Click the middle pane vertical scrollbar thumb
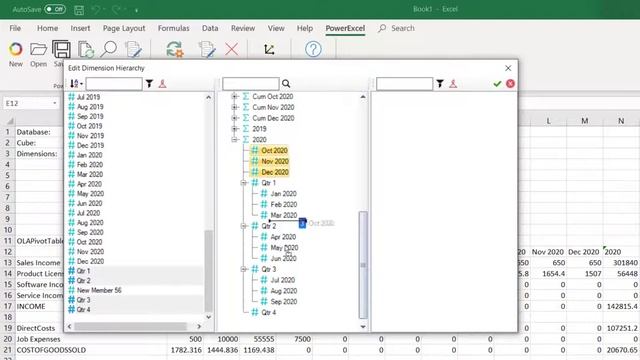 [x=363, y=264]
